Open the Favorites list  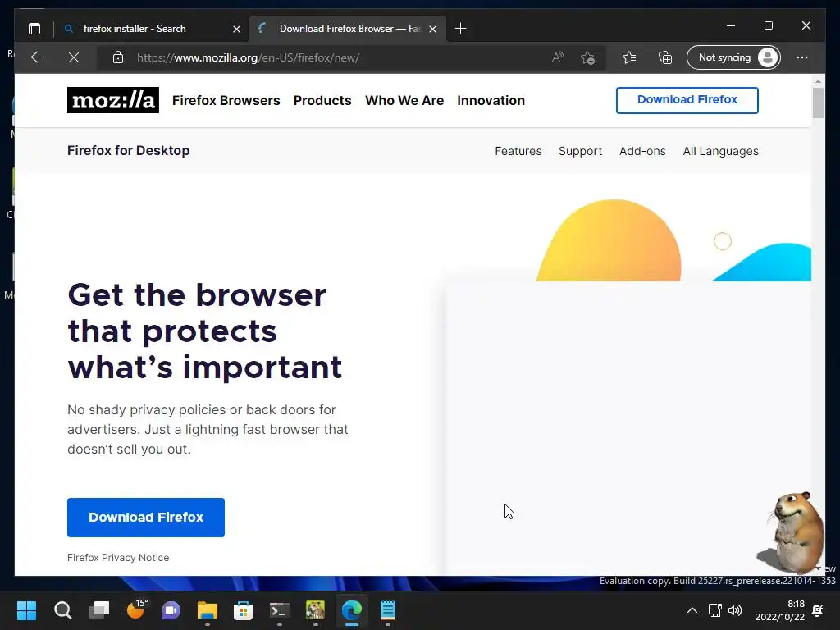point(629,57)
